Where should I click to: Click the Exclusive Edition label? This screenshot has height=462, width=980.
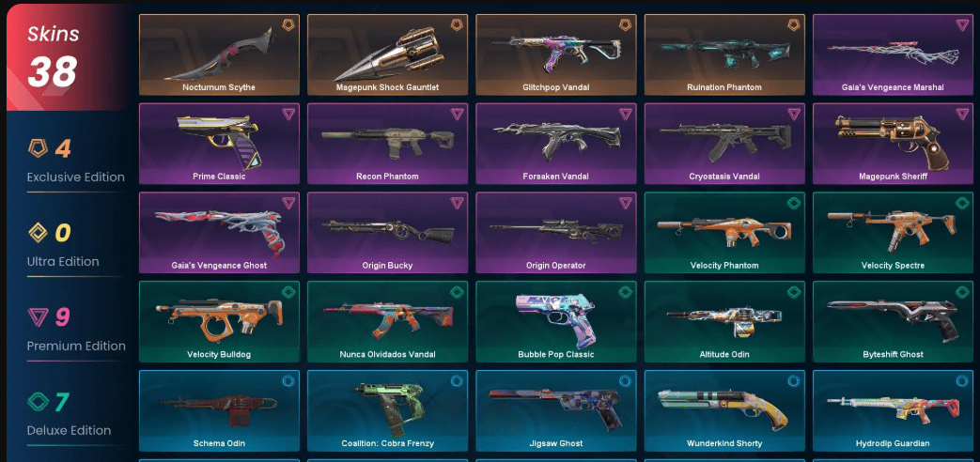[x=75, y=177]
